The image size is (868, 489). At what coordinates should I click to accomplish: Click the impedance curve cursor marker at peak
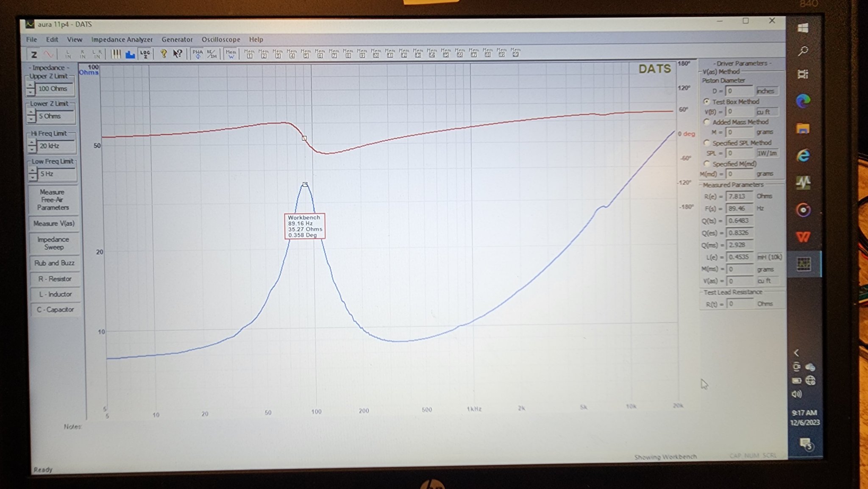coord(305,184)
